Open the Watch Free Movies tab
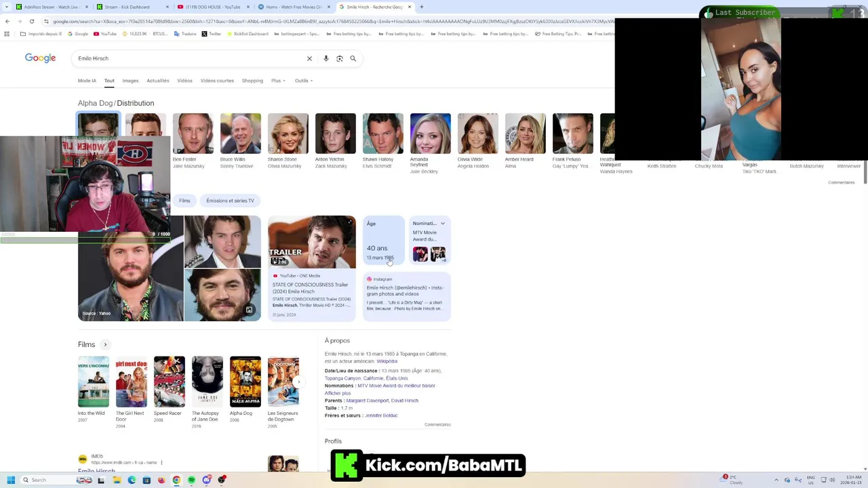868x488 pixels. tap(293, 7)
